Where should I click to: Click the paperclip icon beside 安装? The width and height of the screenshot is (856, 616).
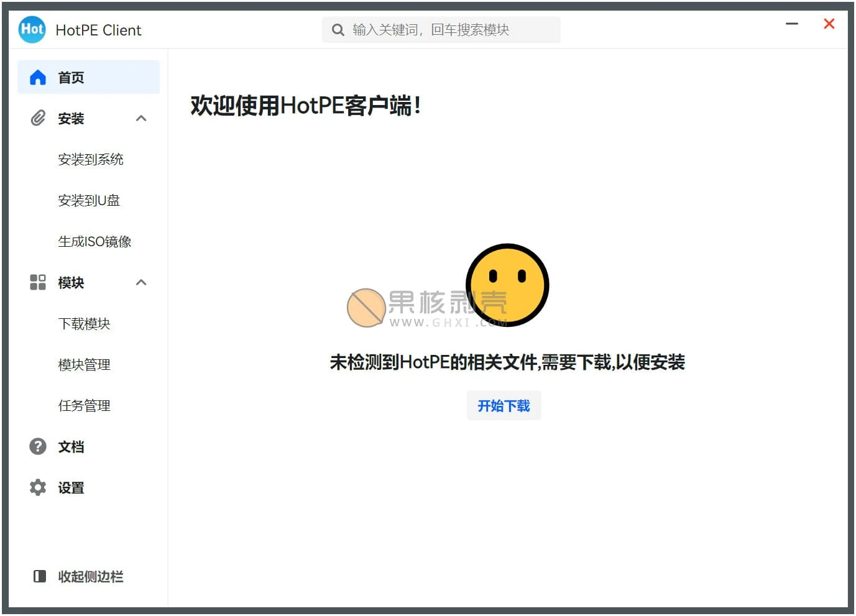click(x=38, y=118)
